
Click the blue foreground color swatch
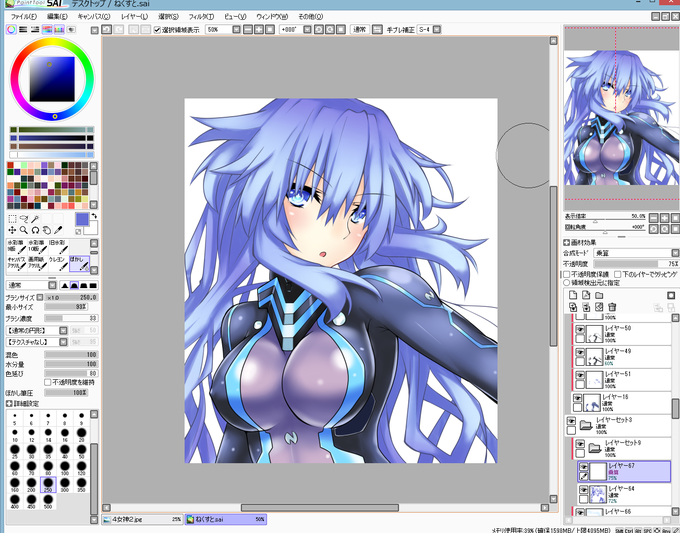(82, 219)
